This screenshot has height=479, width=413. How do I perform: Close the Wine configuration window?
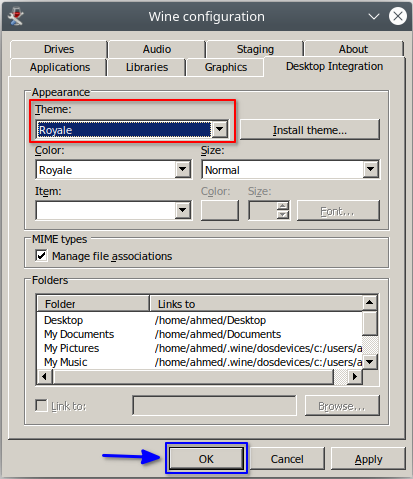pyautogui.click(x=397, y=16)
